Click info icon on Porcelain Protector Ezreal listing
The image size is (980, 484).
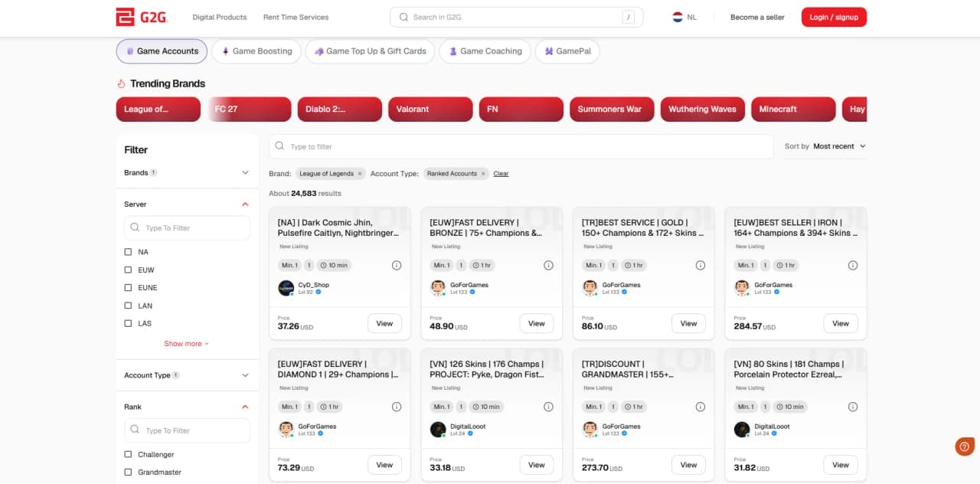point(853,407)
